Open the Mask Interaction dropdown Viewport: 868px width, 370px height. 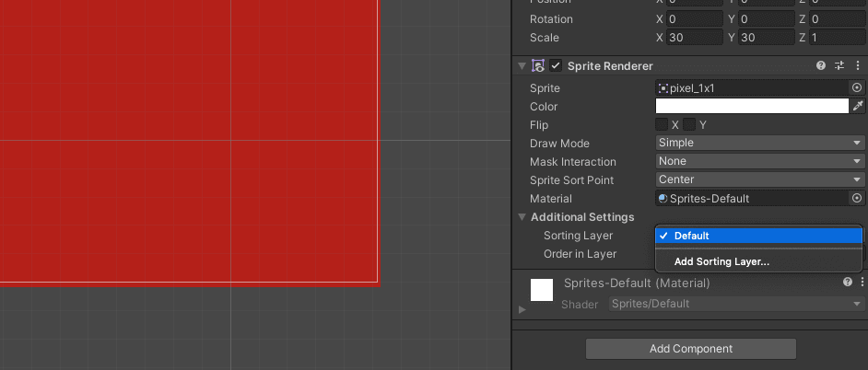759,162
